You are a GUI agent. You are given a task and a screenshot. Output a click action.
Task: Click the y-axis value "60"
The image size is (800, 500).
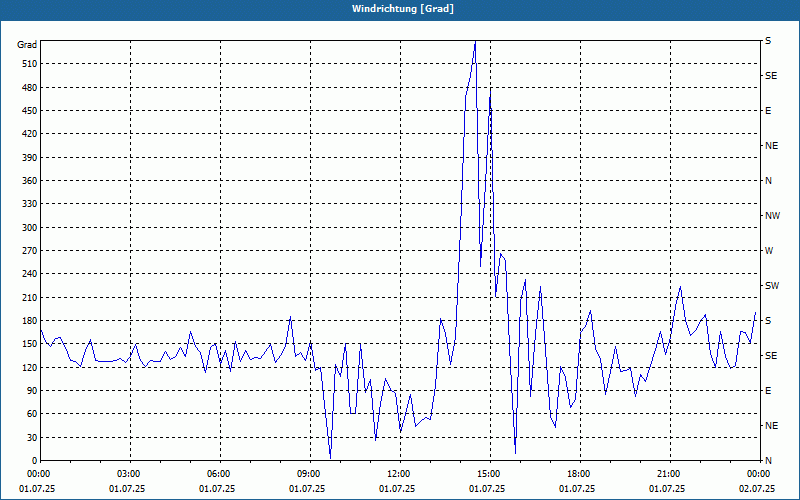tap(32, 414)
